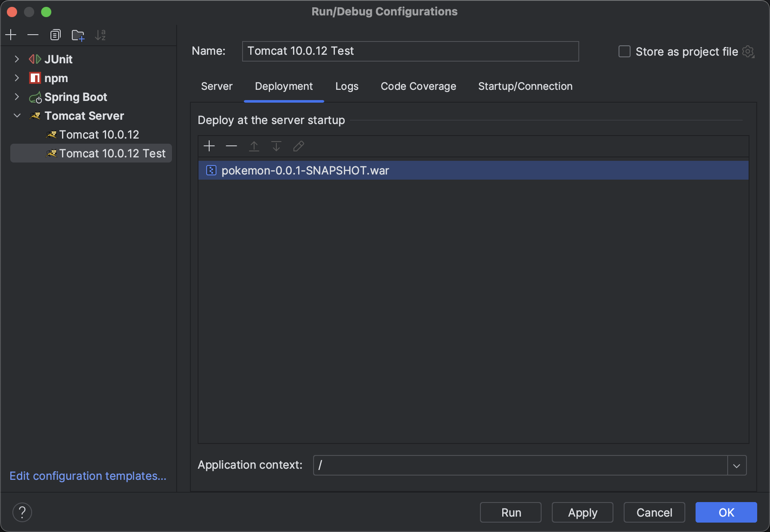
Task: Copy the selected configuration
Action: [x=55, y=35]
